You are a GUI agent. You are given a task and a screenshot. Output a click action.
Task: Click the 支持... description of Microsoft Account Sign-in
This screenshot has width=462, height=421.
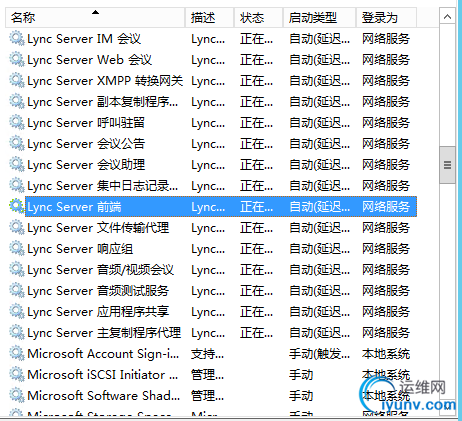point(207,354)
